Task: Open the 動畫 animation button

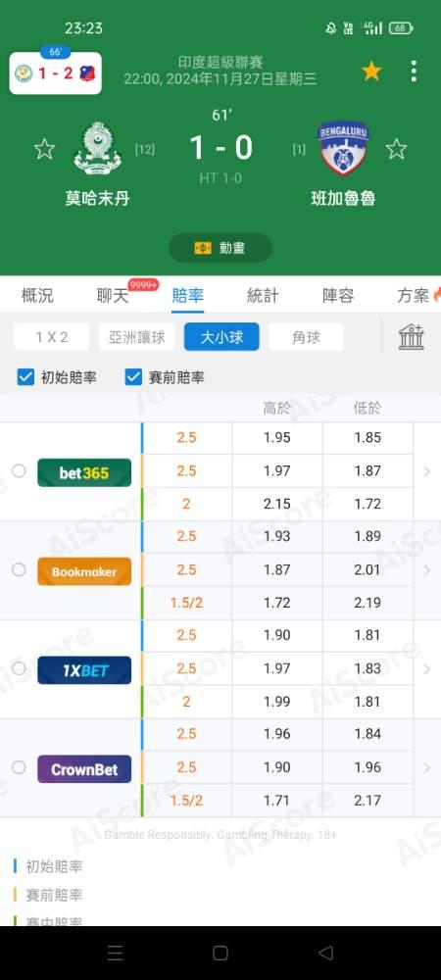Action: pyautogui.click(x=220, y=248)
